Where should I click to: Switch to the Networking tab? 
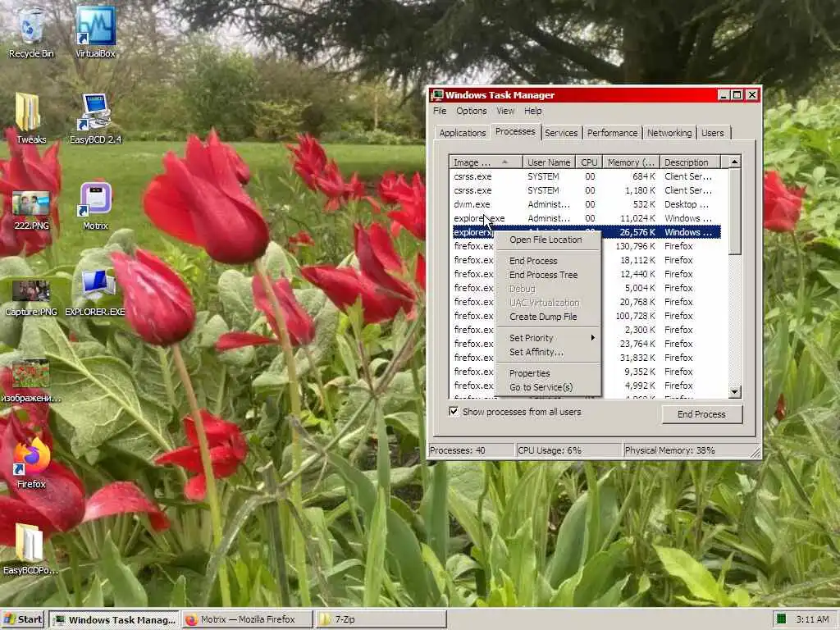[669, 133]
